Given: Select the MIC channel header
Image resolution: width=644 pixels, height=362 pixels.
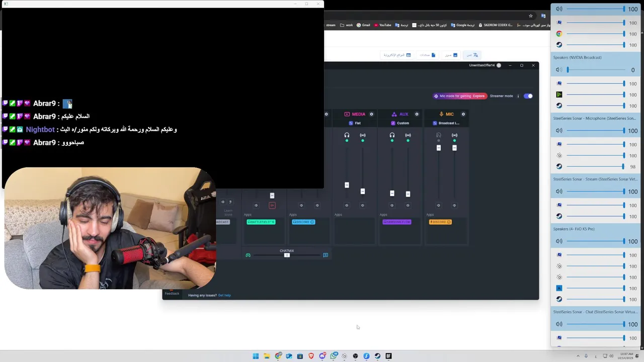Looking at the screenshot, I should pos(446,114).
